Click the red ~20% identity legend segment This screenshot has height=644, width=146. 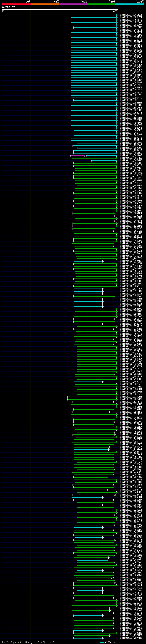[16, 4]
